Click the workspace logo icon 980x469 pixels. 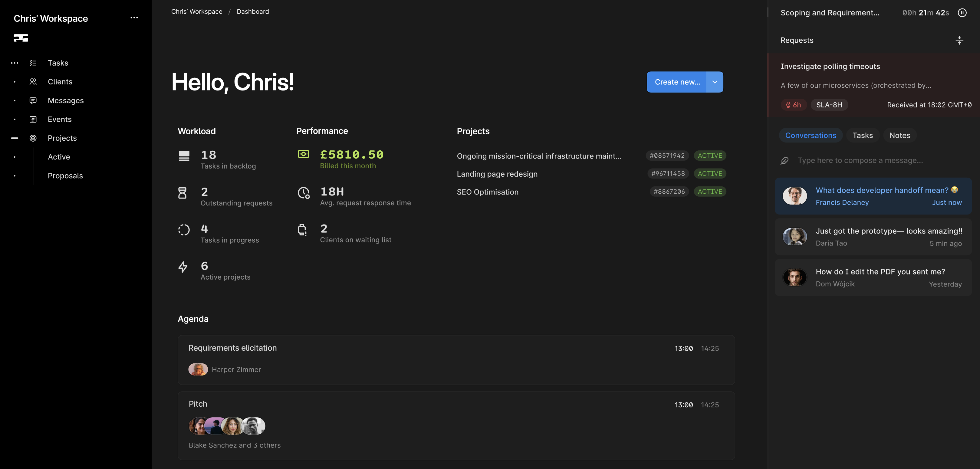click(x=21, y=38)
